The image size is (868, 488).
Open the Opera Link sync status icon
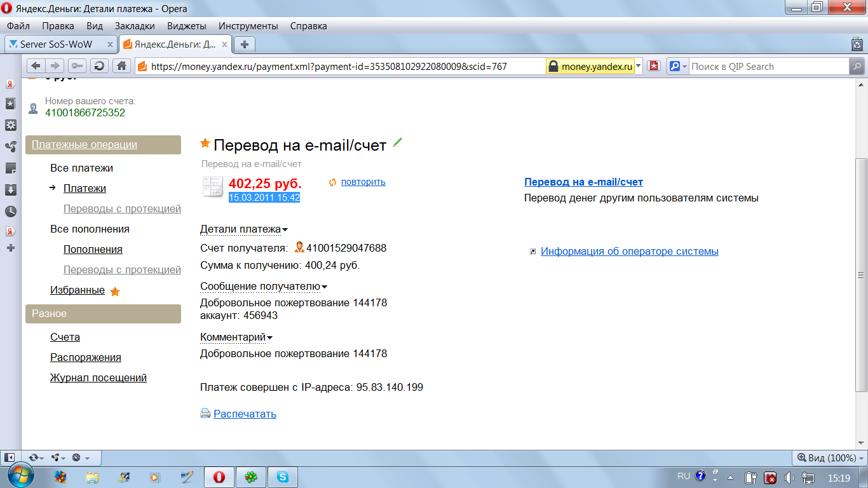tap(36, 457)
